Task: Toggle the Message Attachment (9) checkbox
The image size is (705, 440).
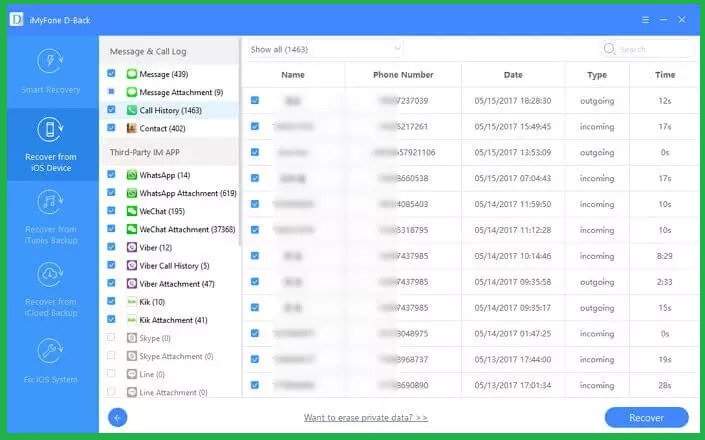Action: click(111, 92)
